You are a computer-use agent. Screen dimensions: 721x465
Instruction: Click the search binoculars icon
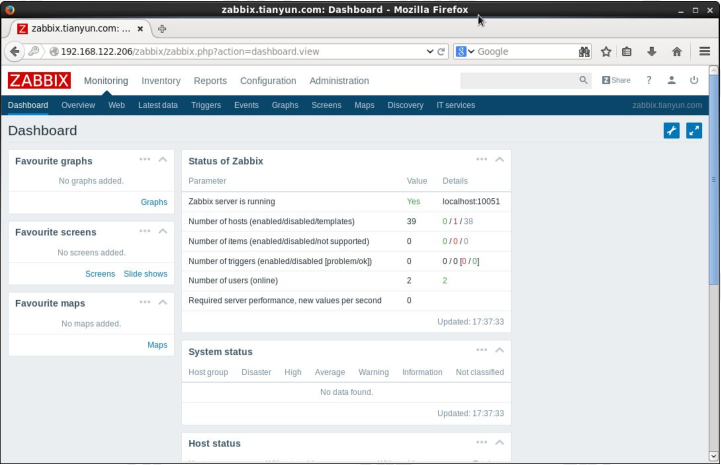[x=584, y=52]
